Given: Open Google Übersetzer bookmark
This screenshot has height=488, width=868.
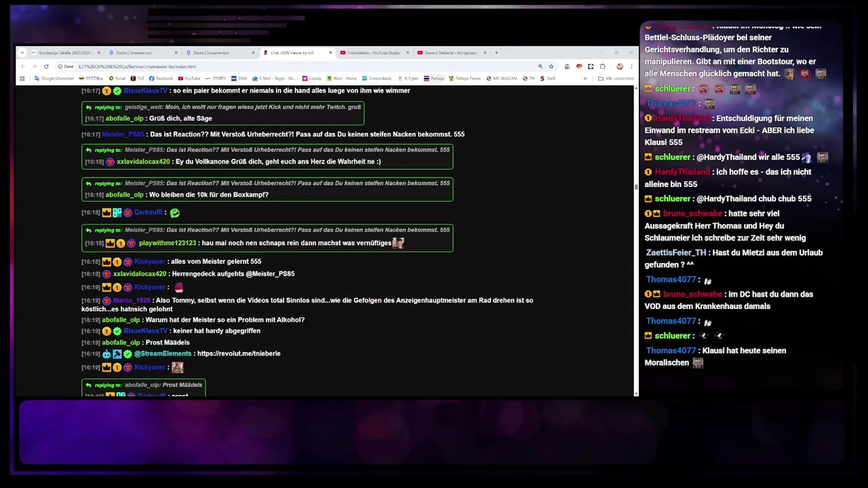Looking at the screenshot, I should coord(54,79).
